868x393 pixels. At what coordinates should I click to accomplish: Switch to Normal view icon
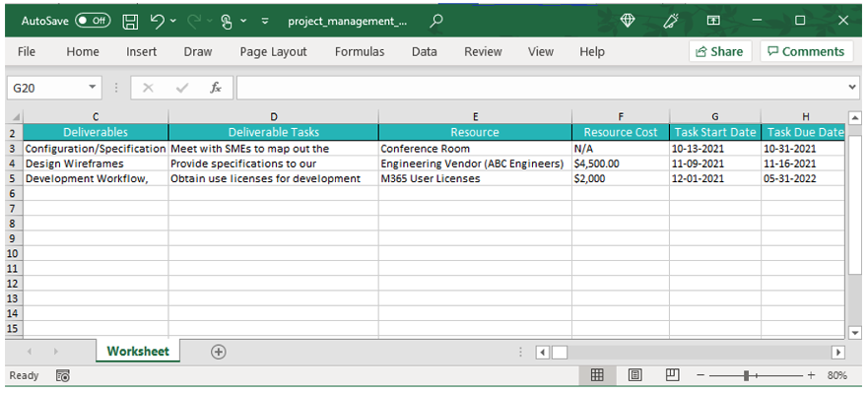[597, 375]
